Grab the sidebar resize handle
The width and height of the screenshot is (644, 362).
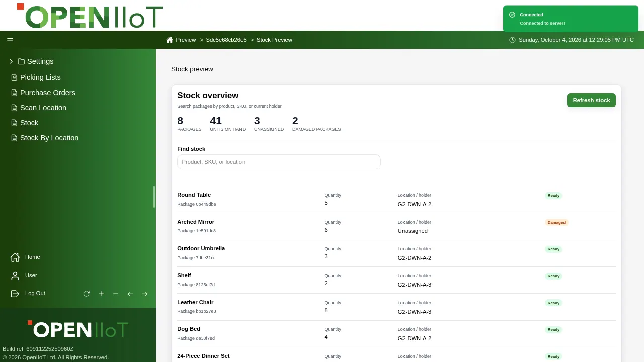(x=154, y=196)
